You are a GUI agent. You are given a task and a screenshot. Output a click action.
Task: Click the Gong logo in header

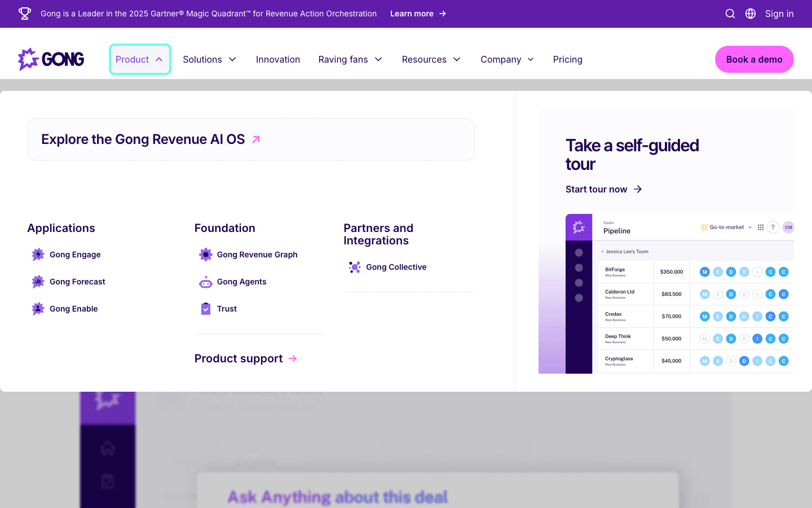[51, 59]
